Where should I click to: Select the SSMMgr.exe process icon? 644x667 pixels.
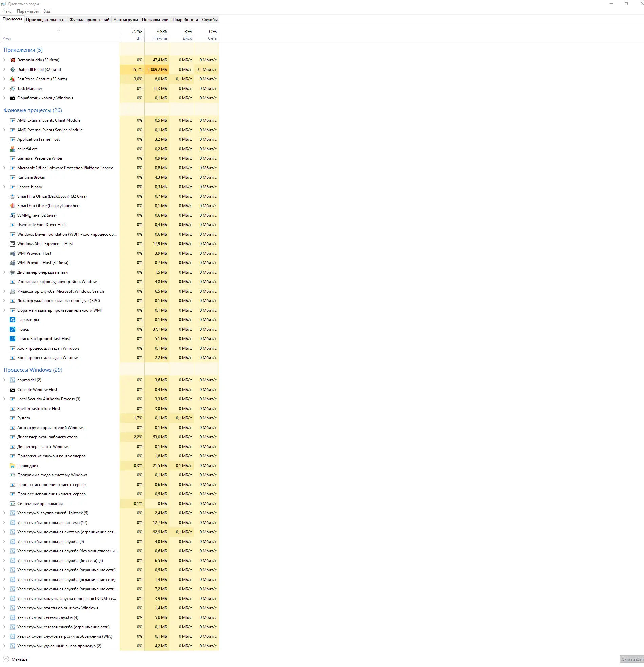(x=13, y=215)
